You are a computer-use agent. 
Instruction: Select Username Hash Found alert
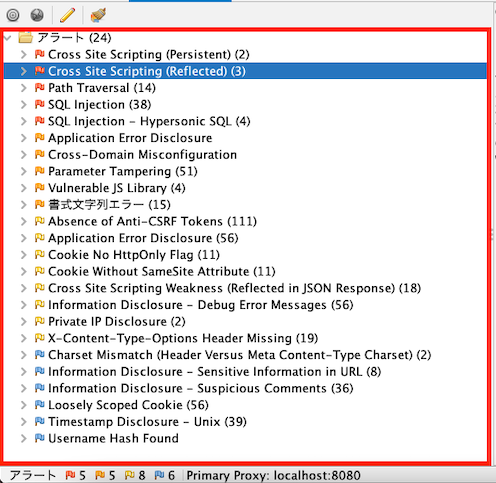(x=113, y=438)
